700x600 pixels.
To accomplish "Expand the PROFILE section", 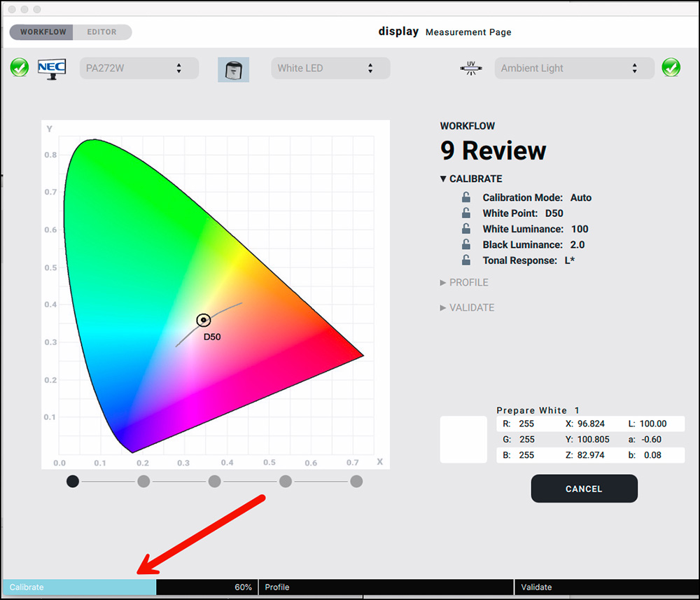I will coord(464,283).
